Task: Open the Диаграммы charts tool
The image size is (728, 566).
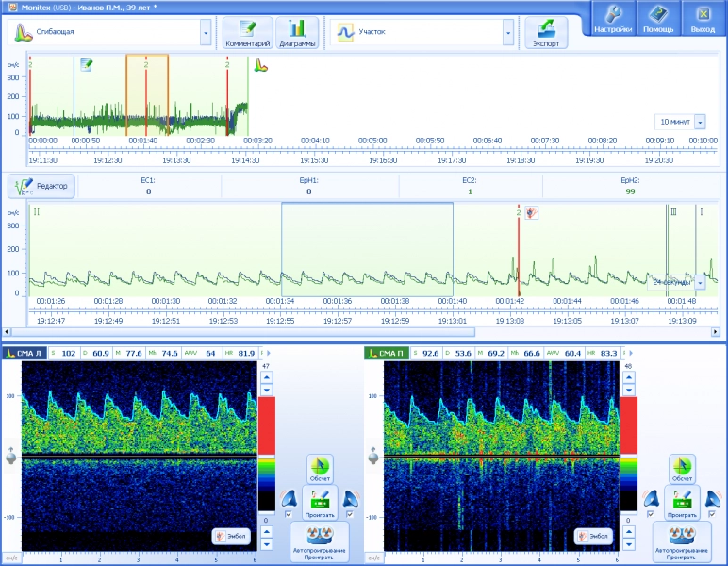Action: point(297,33)
